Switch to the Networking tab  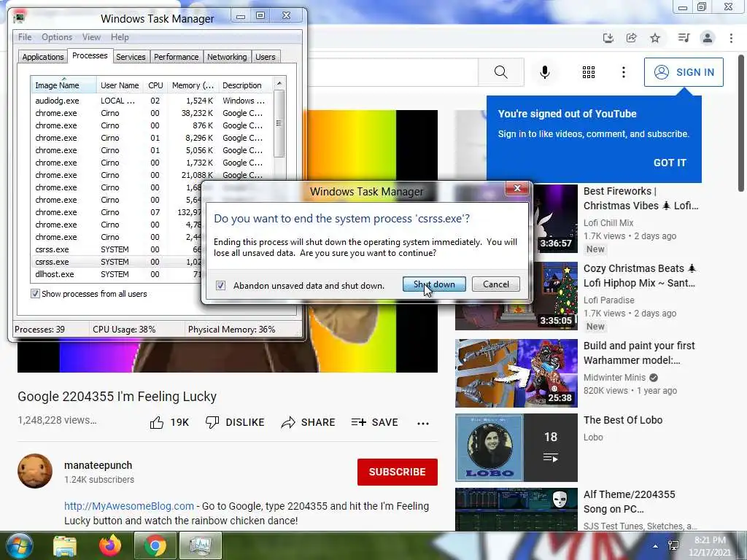(227, 57)
